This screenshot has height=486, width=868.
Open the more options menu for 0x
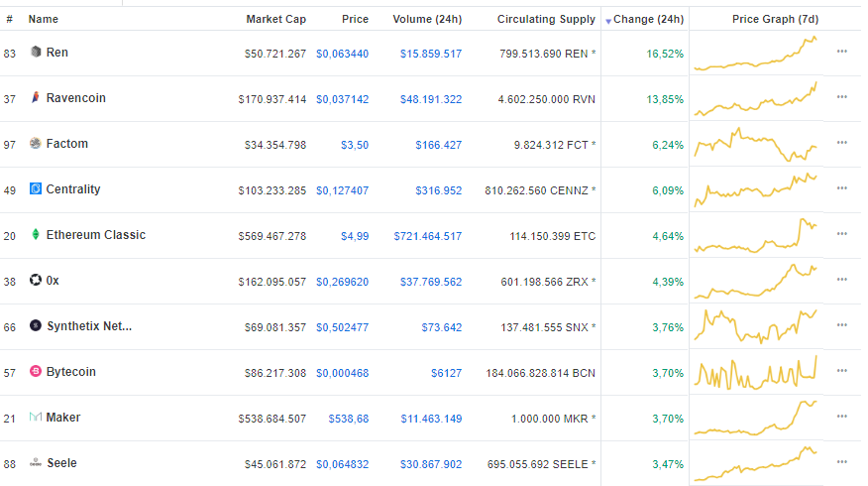point(842,280)
